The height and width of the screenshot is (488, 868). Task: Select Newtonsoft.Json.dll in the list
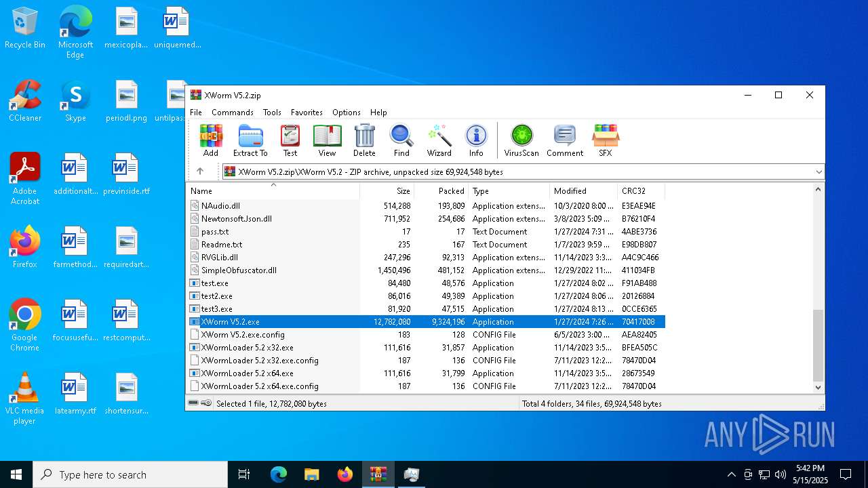(426, 219)
